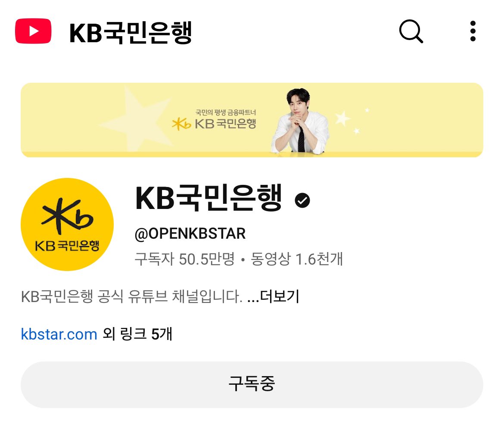
Task: Toggle the 구독중 subscription button
Action: [x=252, y=385]
